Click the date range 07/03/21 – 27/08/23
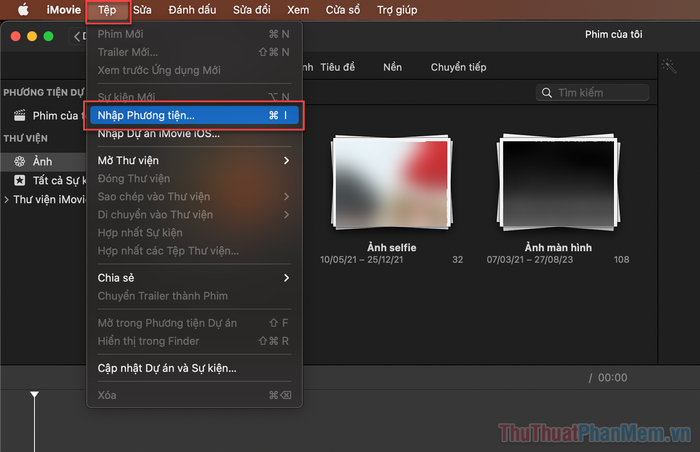The height and width of the screenshot is (452, 700). tap(530, 259)
